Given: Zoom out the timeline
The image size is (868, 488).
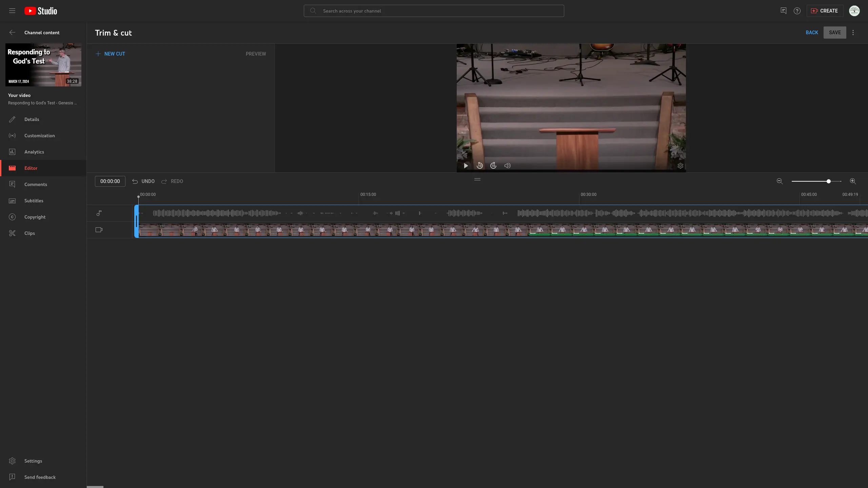Looking at the screenshot, I should (x=780, y=181).
